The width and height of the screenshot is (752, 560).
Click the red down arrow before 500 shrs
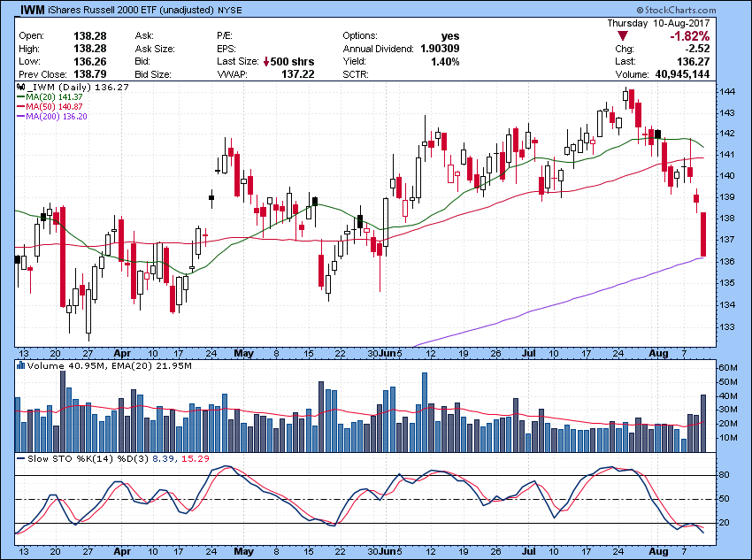[x=266, y=62]
